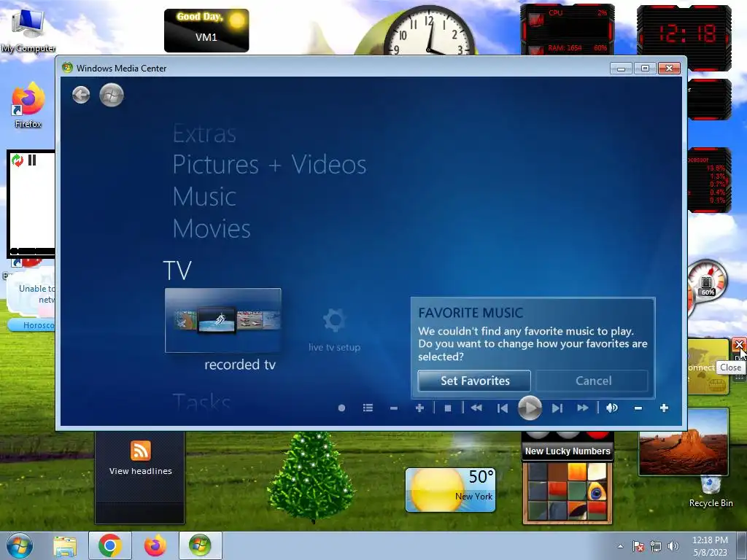Screen dimensions: 747x560
Task: Click the green-red refresh gadget icon
Action: 18,160
